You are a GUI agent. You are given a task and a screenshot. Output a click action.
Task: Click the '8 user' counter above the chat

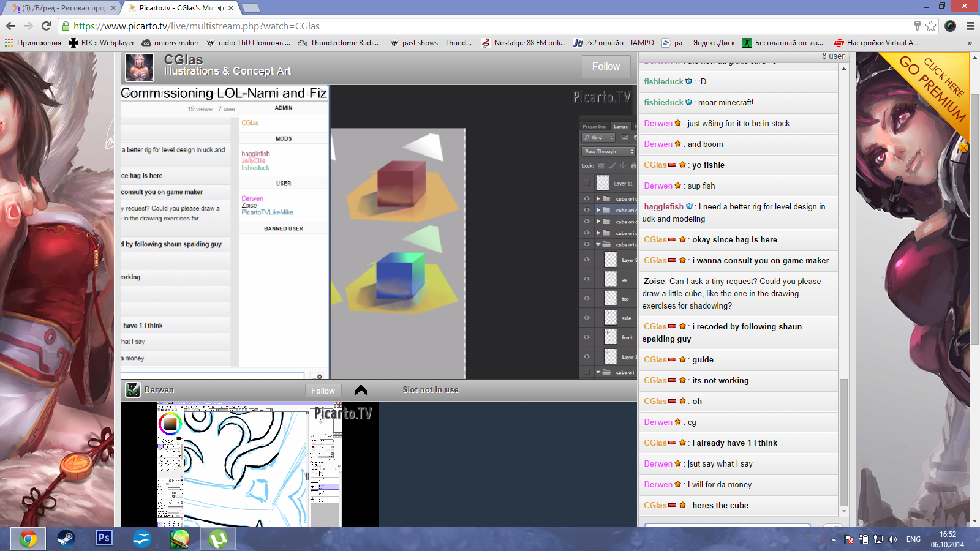point(833,56)
